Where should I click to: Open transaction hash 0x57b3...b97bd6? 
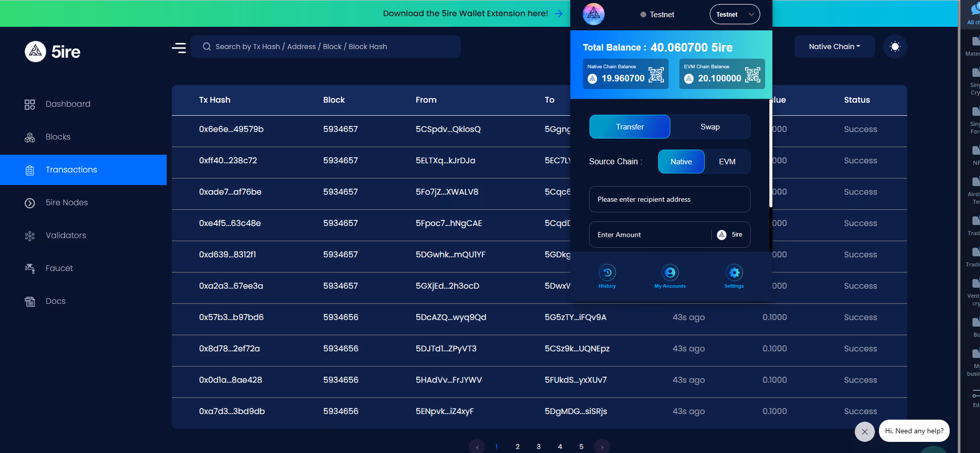[x=231, y=318]
